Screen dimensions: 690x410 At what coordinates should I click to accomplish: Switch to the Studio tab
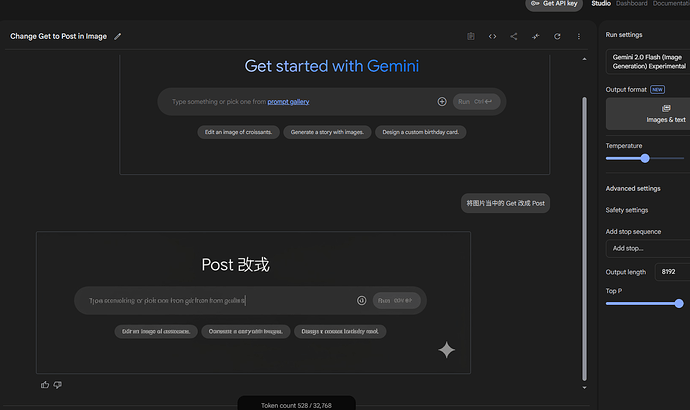(601, 4)
